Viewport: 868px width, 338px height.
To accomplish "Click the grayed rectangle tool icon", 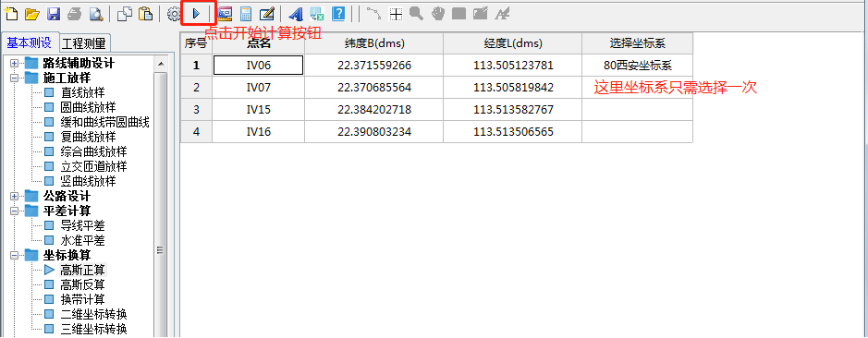I will 458,14.
